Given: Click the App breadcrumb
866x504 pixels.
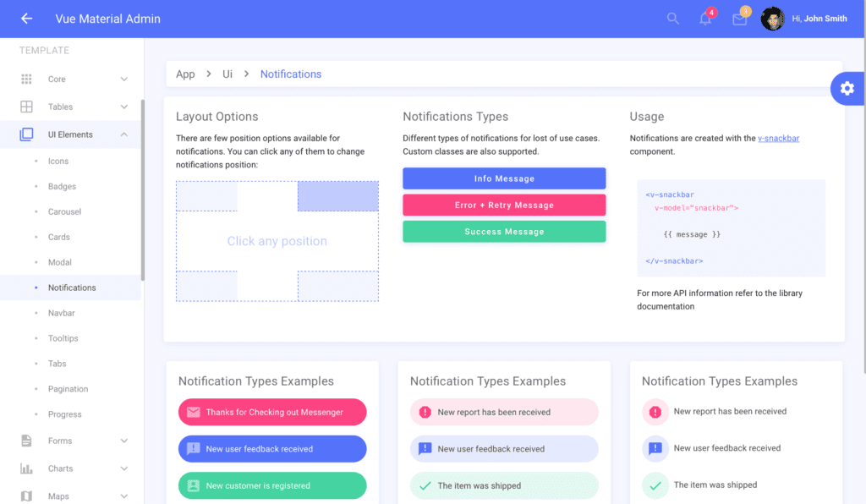Looking at the screenshot, I should [185, 74].
